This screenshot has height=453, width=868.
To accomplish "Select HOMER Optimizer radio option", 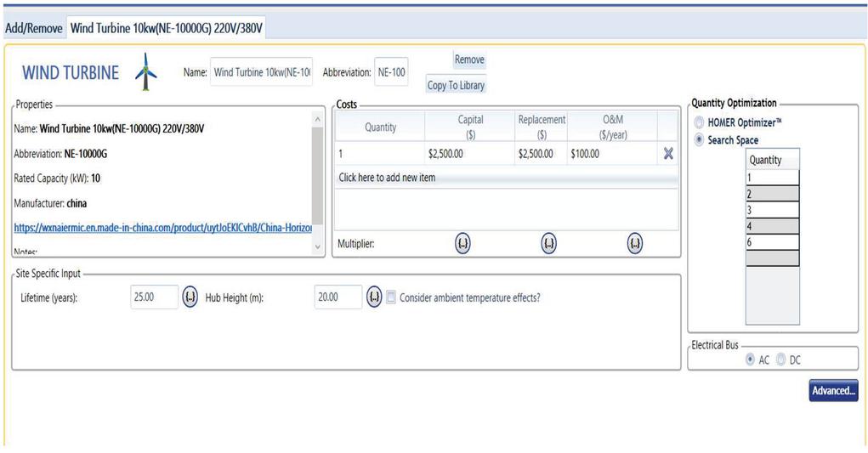I will (700, 122).
